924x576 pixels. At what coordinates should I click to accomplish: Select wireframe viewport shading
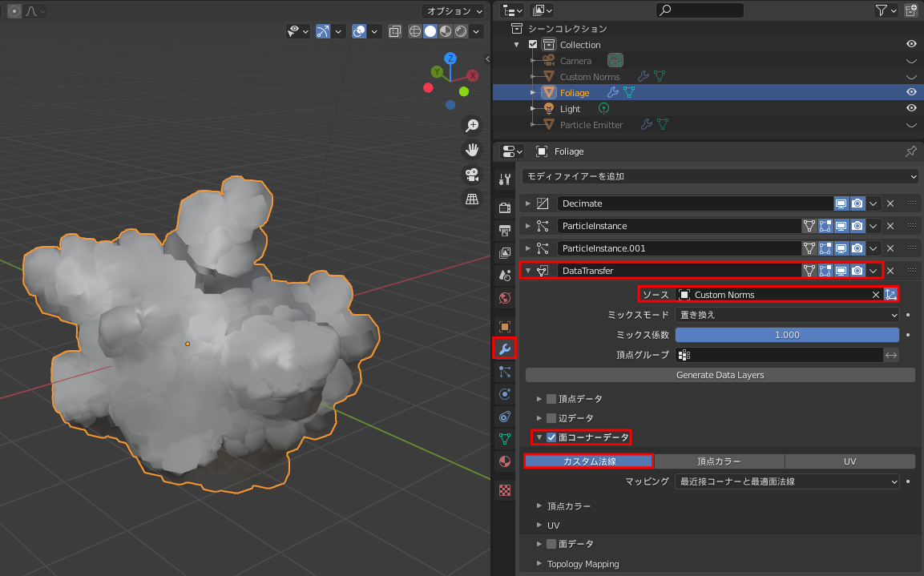[415, 31]
